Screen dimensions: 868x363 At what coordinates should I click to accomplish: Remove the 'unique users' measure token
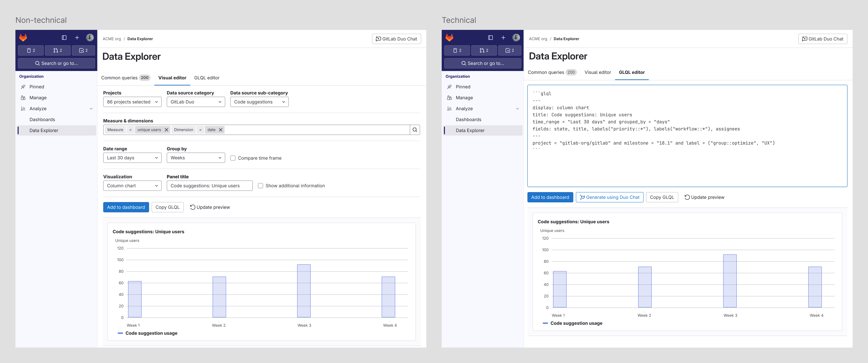pos(166,130)
